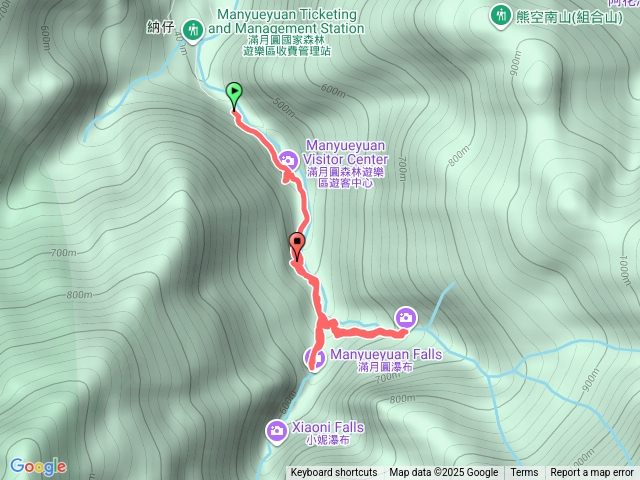Click the Manyueyuan Falls camera pin
The image size is (640, 480).
tap(315, 358)
